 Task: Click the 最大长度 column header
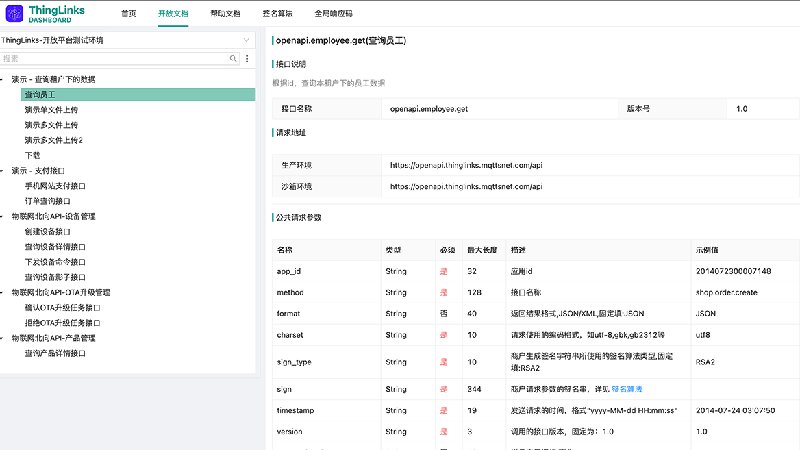[482, 249]
